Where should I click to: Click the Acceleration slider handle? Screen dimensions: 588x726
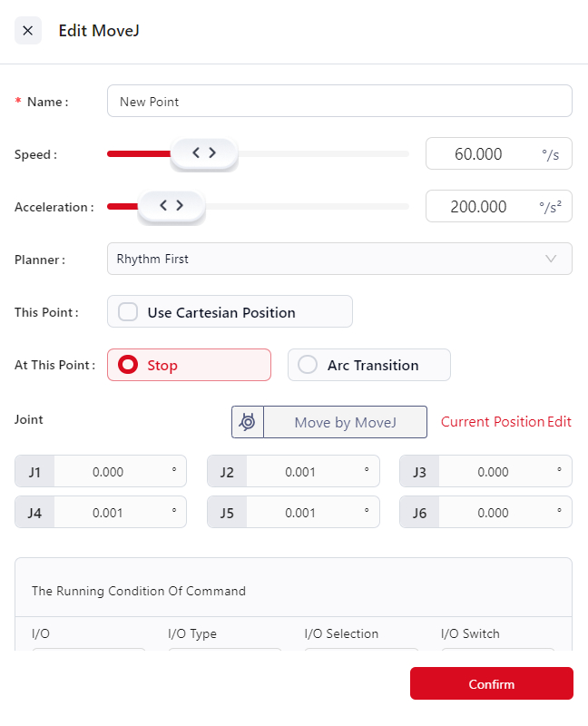[x=171, y=206]
